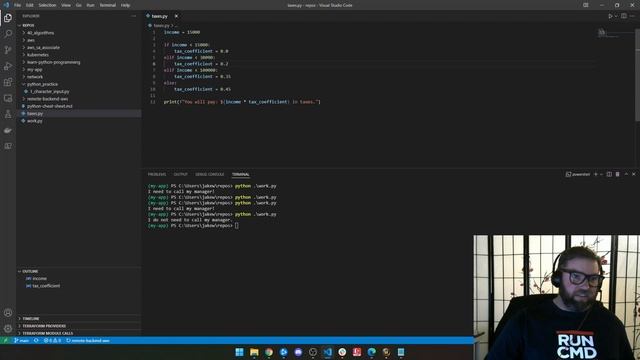This screenshot has height=360, width=640.
Task: Open editor More Actions ellipsis
Action: pyautogui.click(x=632, y=16)
